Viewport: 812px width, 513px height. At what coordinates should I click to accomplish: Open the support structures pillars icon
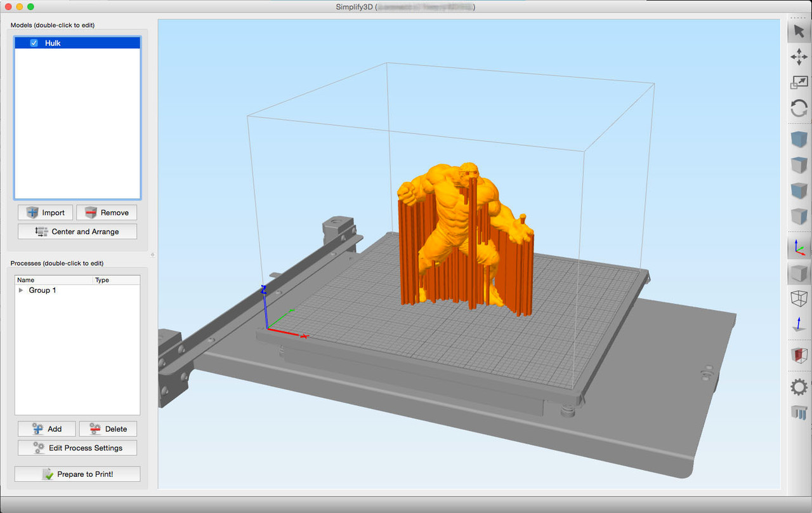pyautogui.click(x=799, y=413)
